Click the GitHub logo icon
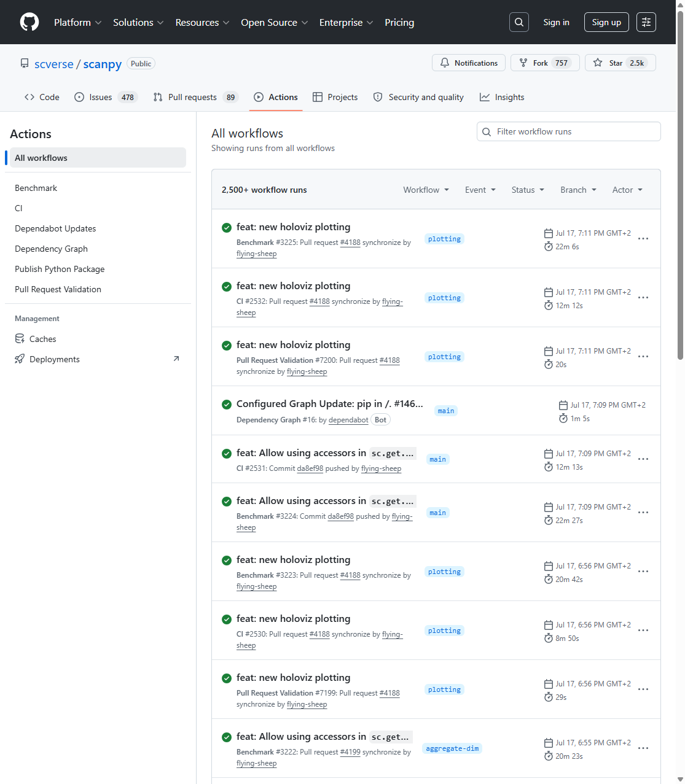Viewport: 685px width, 784px height. (29, 22)
